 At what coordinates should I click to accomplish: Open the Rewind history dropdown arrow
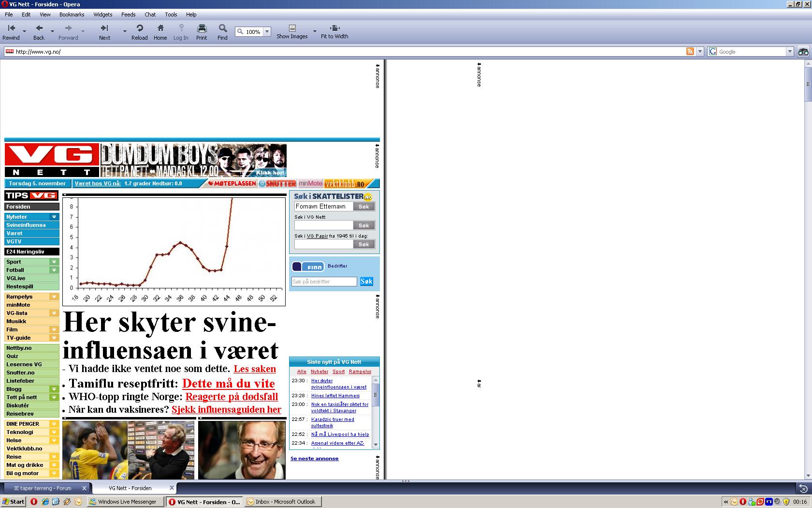coord(25,31)
